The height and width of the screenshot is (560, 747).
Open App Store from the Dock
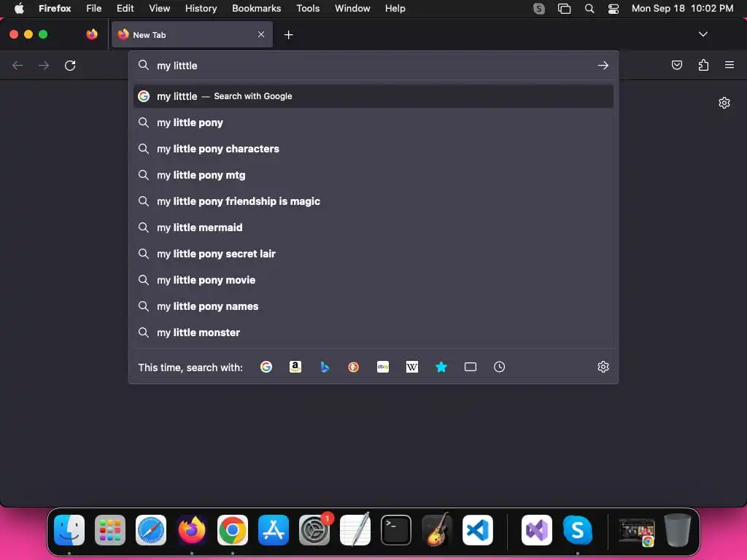(x=274, y=530)
